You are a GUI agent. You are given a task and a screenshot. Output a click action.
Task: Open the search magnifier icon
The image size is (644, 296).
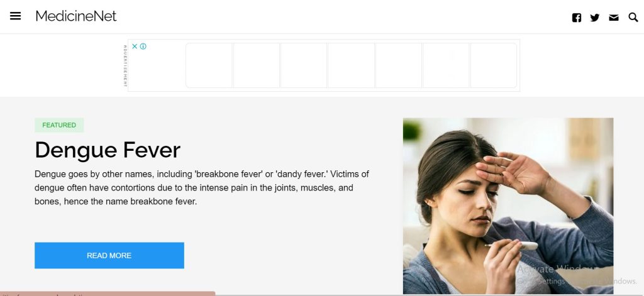point(633,17)
